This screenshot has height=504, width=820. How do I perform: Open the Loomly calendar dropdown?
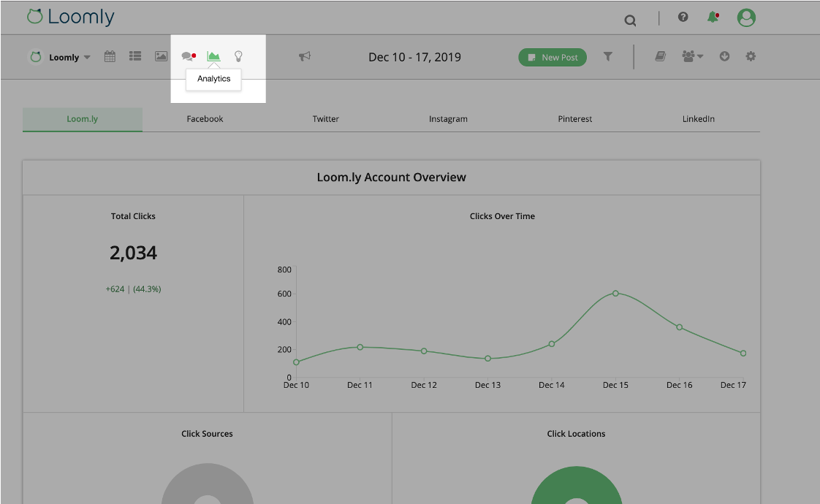[60, 57]
